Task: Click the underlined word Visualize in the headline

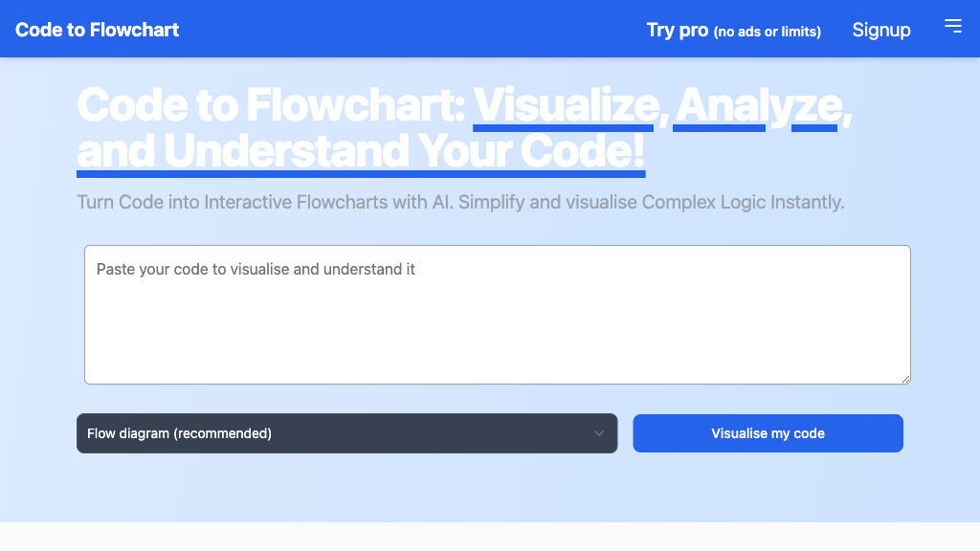Action: click(x=563, y=105)
